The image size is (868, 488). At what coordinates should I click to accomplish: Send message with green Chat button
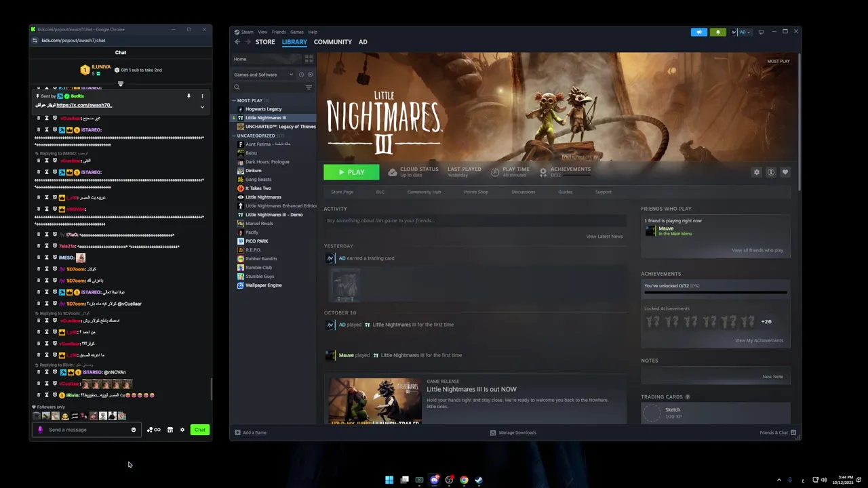pos(199,430)
